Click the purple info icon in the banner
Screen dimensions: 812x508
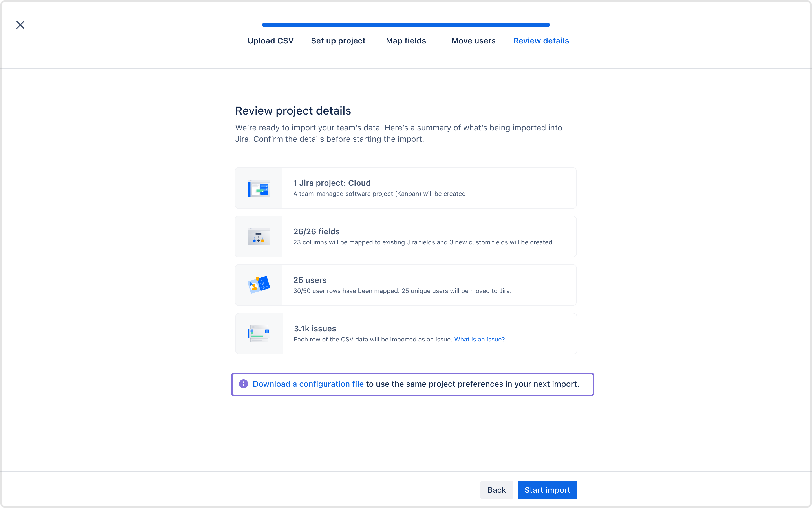[244, 384]
